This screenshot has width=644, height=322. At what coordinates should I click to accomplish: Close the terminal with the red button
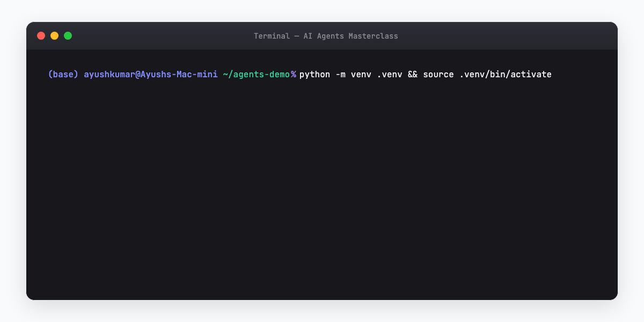click(41, 36)
